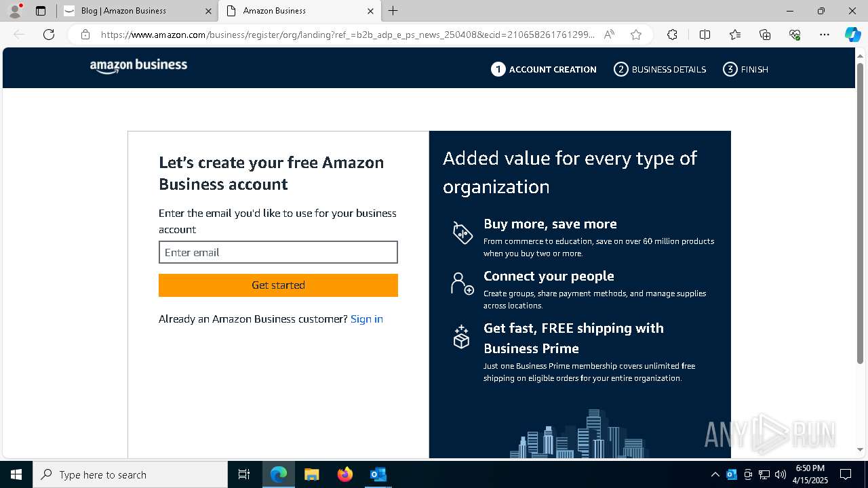Refresh the page with reload icon
The width and height of the screenshot is (868, 488).
click(x=49, y=35)
